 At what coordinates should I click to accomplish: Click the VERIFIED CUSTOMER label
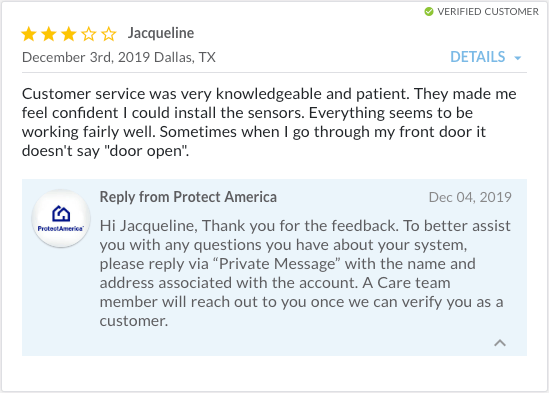pyautogui.click(x=488, y=12)
